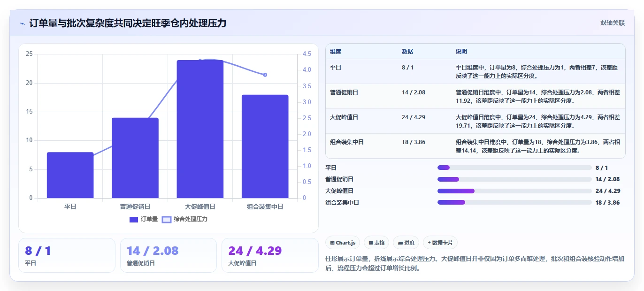Toggle the 订单量 legend swatch
The image size is (644, 291).
click(x=133, y=219)
